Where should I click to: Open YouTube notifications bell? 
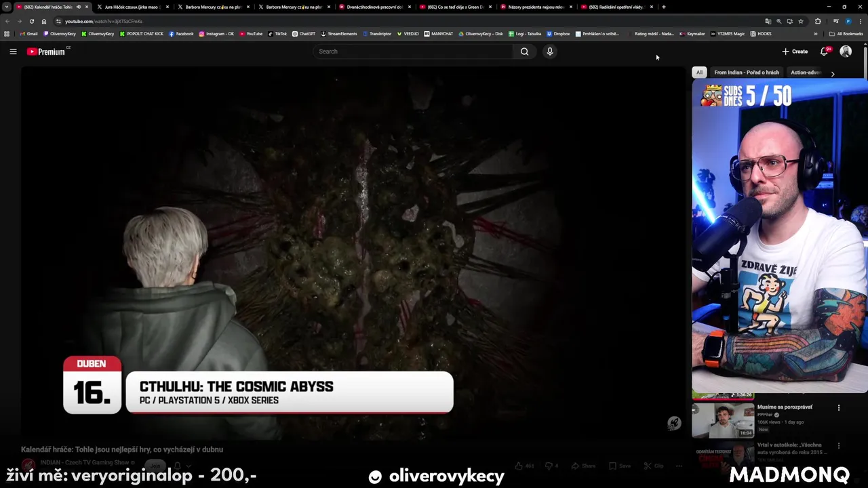pyautogui.click(x=825, y=52)
